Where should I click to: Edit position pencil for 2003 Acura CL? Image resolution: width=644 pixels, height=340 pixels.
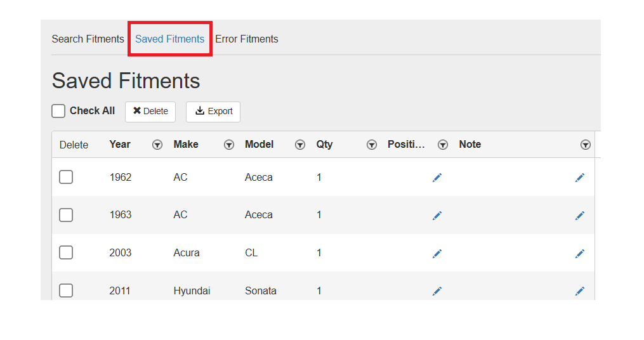point(437,253)
